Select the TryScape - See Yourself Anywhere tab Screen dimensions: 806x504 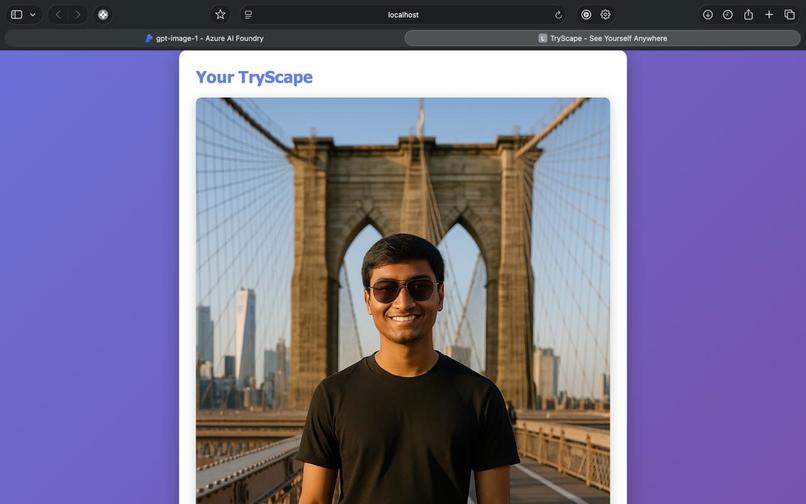602,38
